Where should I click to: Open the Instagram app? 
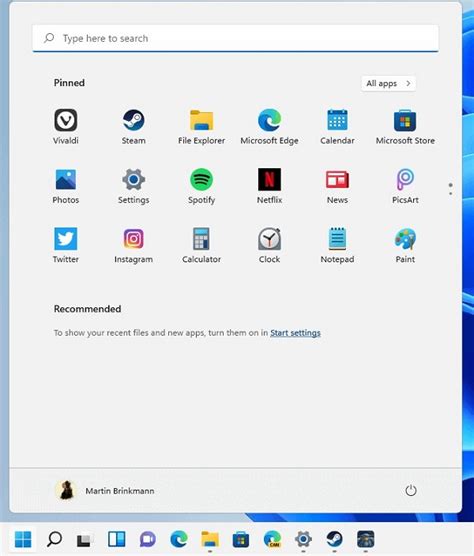pos(133,246)
